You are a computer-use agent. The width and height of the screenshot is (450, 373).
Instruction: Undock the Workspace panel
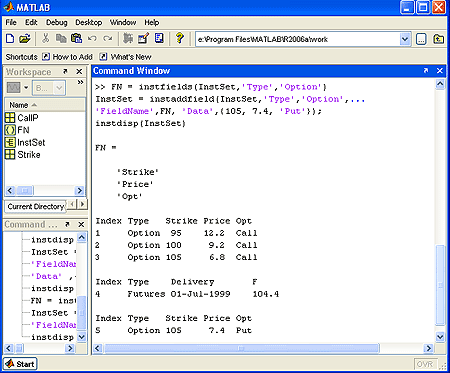coord(65,71)
